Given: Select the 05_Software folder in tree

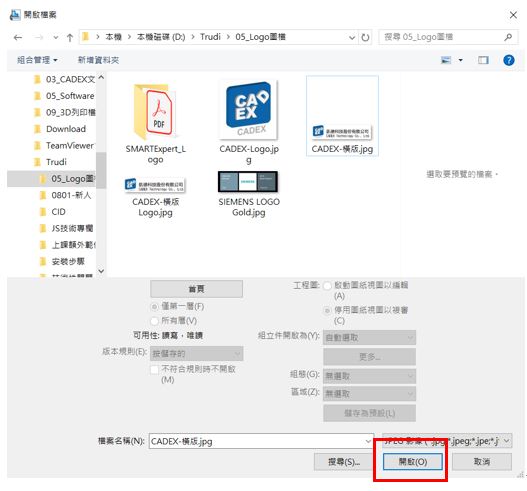Looking at the screenshot, I should click(64, 96).
